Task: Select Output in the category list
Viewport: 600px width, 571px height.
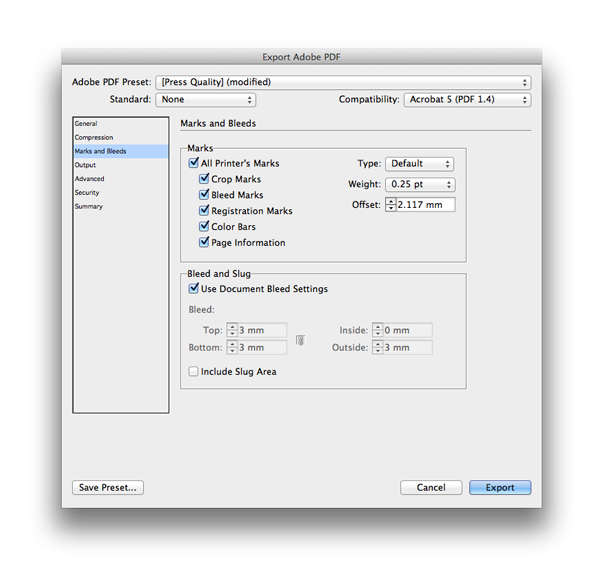Action: coord(121,165)
